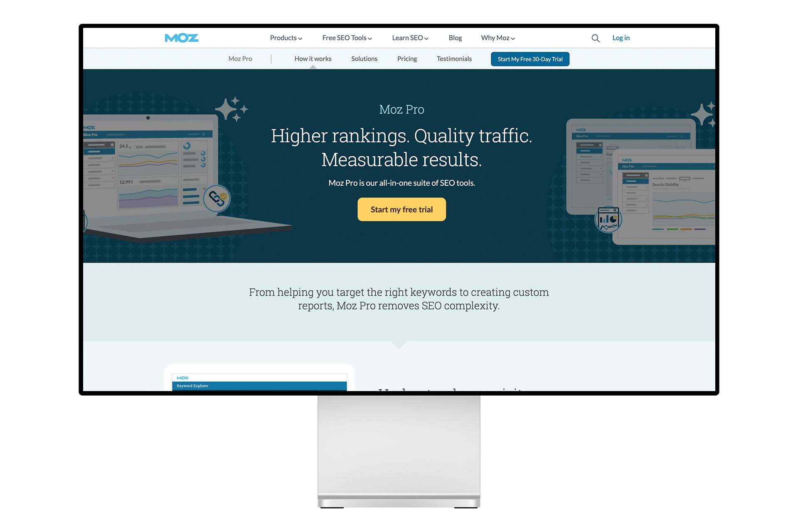Click the How it works navigation link
798x532 pixels.
pos(312,58)
